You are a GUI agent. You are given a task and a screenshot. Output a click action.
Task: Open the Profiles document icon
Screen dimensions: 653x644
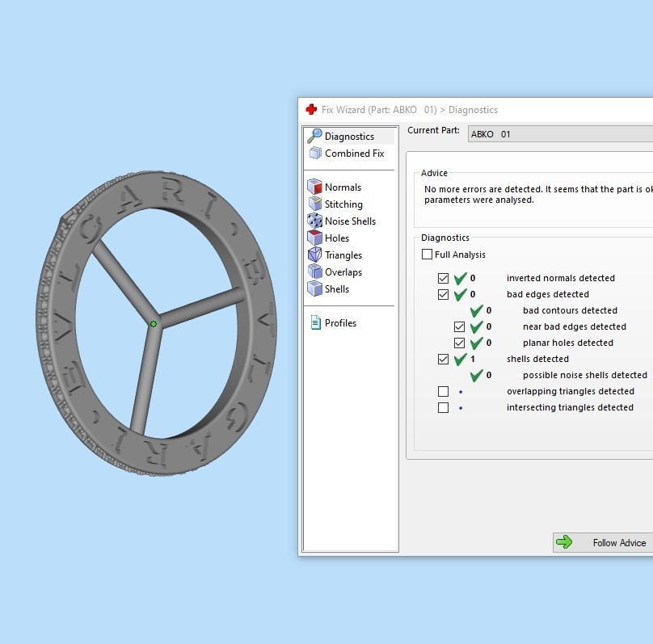point(316,322)
